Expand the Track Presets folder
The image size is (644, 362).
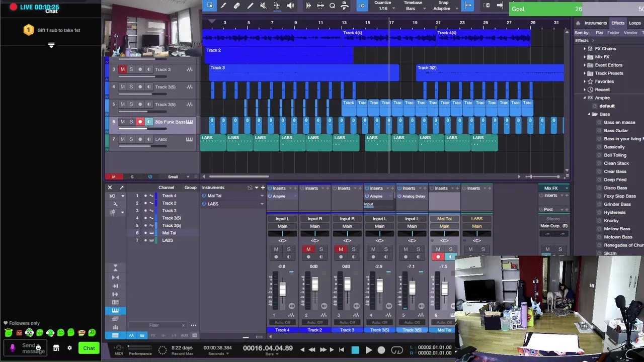585,73
